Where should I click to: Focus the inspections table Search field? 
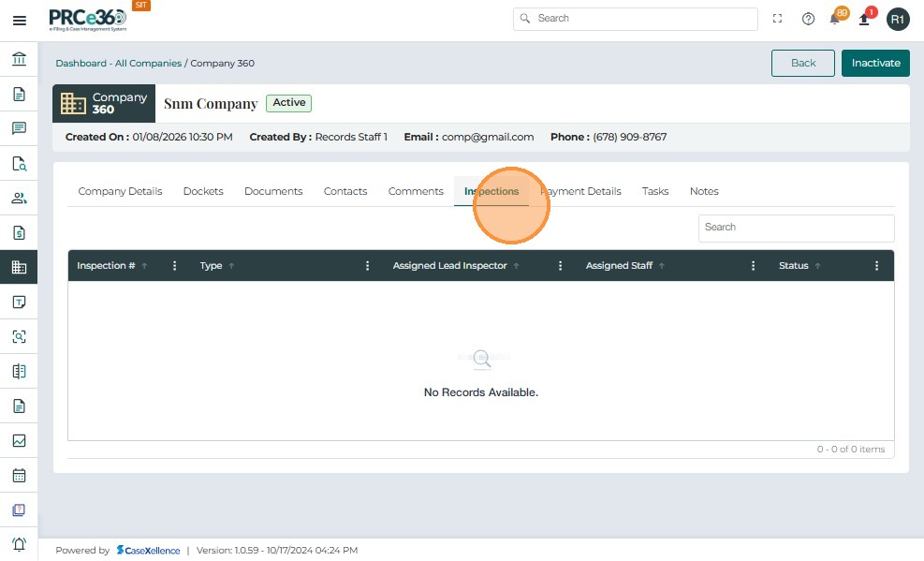tap(796, 228)
